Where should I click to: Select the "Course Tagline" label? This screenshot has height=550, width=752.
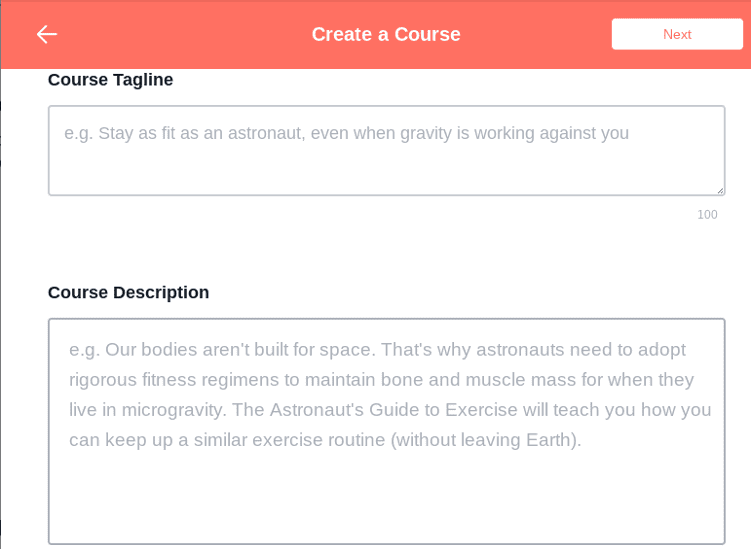tap(110, 80)
